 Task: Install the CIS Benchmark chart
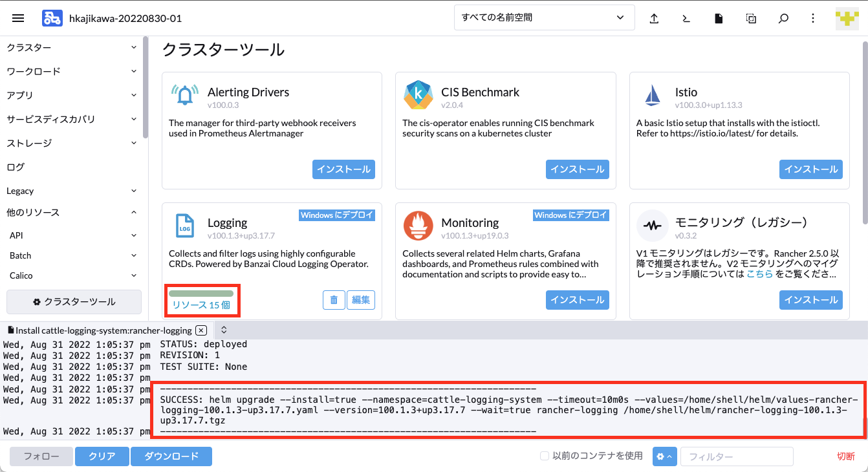click(577, 169)
